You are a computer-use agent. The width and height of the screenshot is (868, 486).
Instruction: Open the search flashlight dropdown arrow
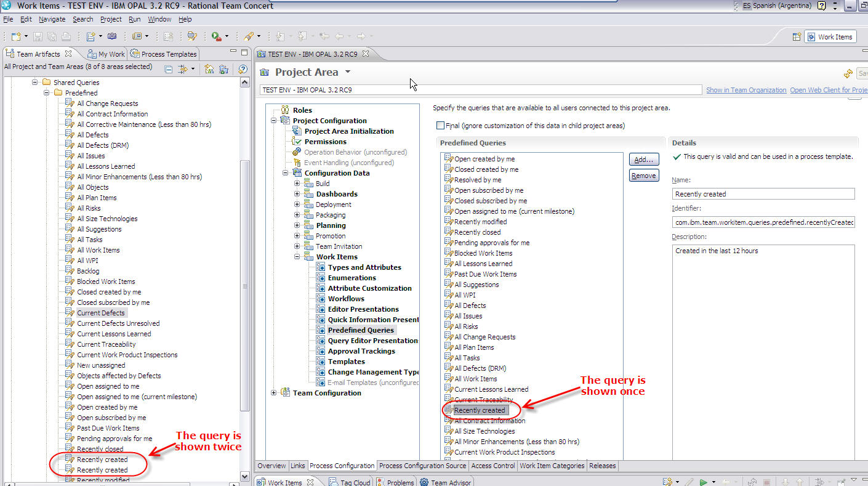click(259, 36)
